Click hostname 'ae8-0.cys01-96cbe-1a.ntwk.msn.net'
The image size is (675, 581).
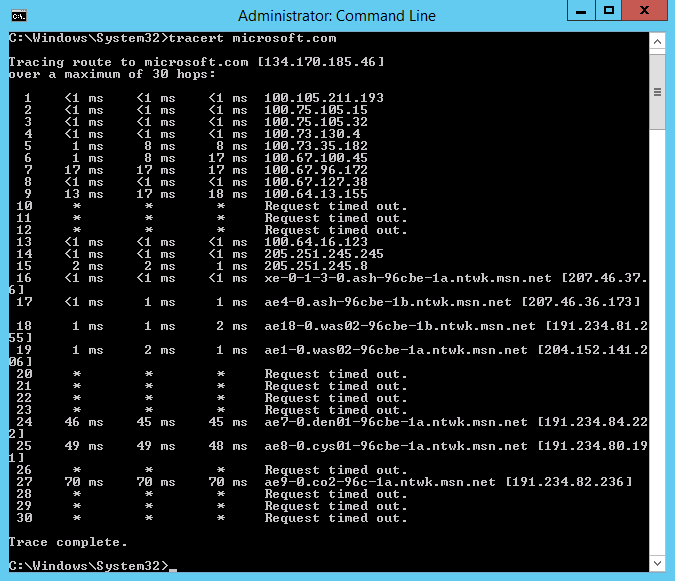pyautogui.click(x=396, y=446)
